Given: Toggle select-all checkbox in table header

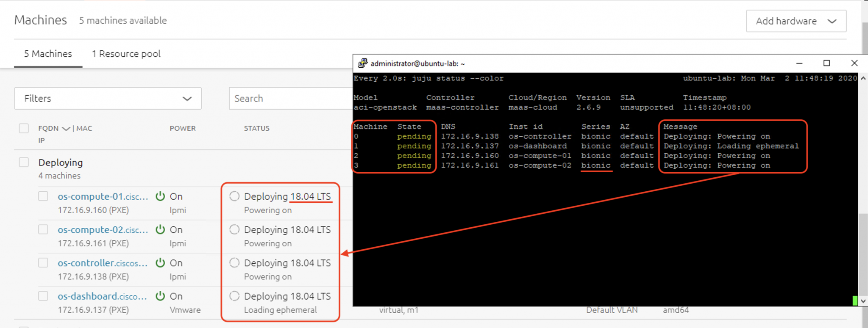Looking at the screenshot, I should coord(24,128).
